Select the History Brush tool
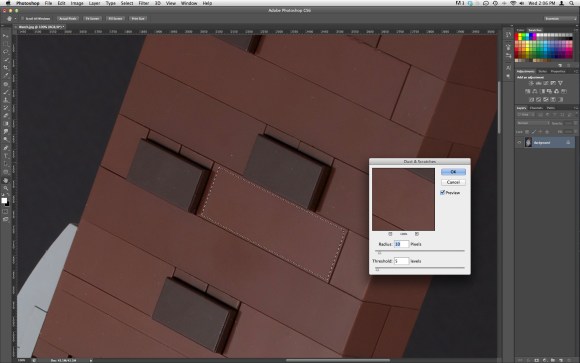Viewport: 580px width, 363px height. (x=6, y=108)
